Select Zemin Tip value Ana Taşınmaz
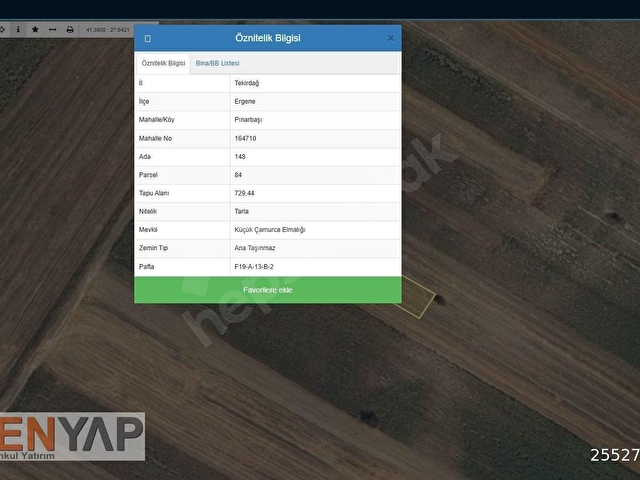The height and width of the screenshot is (480, 640). click(255, 248)
